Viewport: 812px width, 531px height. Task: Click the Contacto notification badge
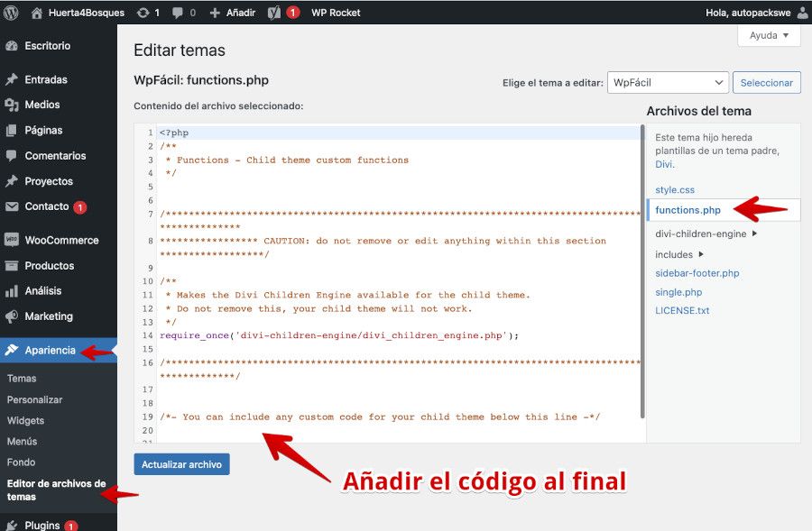(79, 207)
